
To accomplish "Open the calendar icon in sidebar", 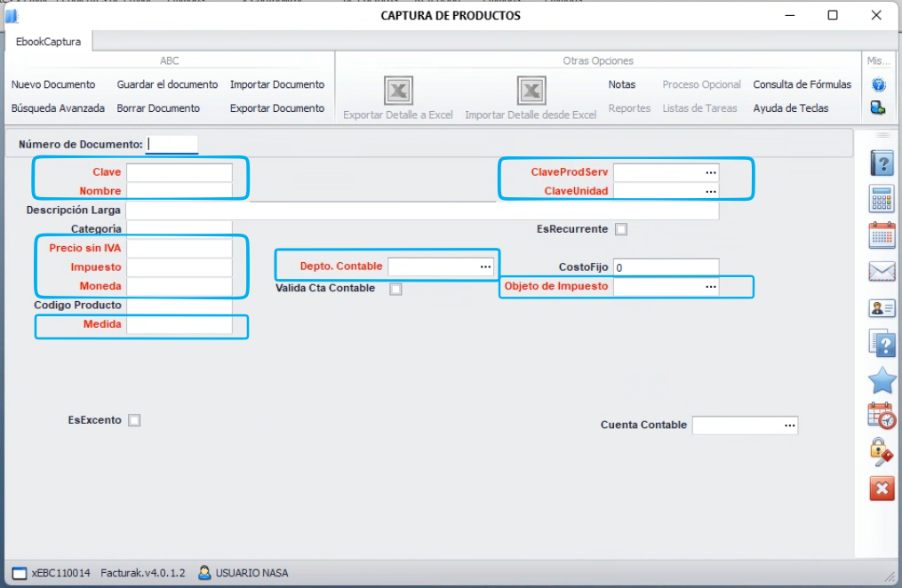I will click(x=882, y=235).
